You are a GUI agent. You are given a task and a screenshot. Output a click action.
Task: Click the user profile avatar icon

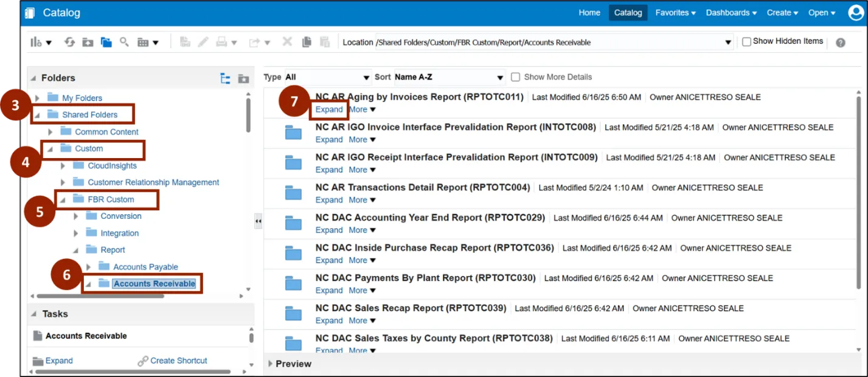pos(855,13)
